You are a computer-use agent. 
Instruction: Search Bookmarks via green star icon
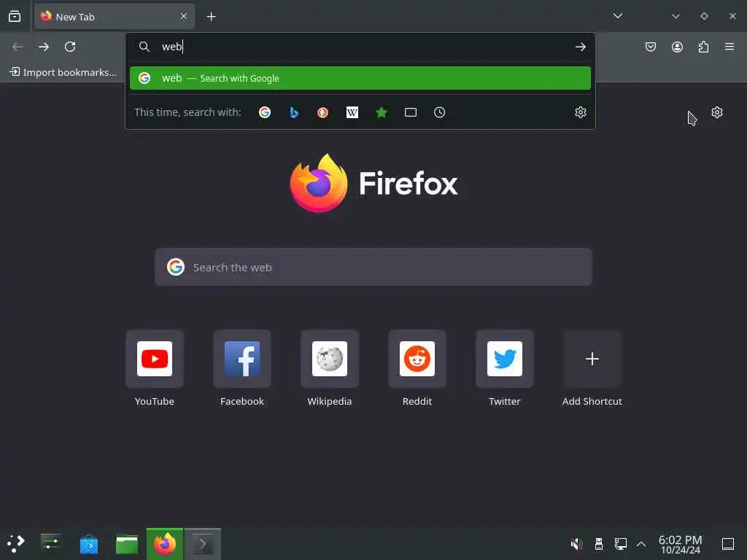pyautogui.click(x=382, y=112)
